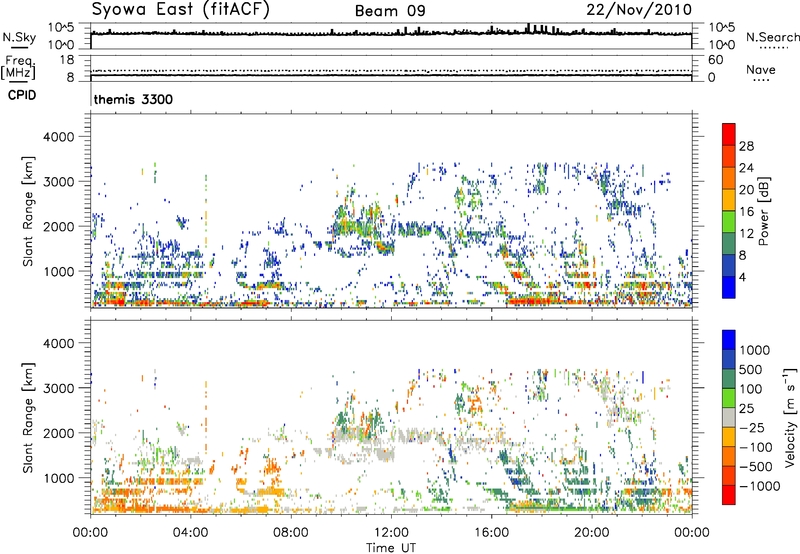Pick the light green 12–16 dB colorbar segment

pyautogui.click(x=729, y=222)
